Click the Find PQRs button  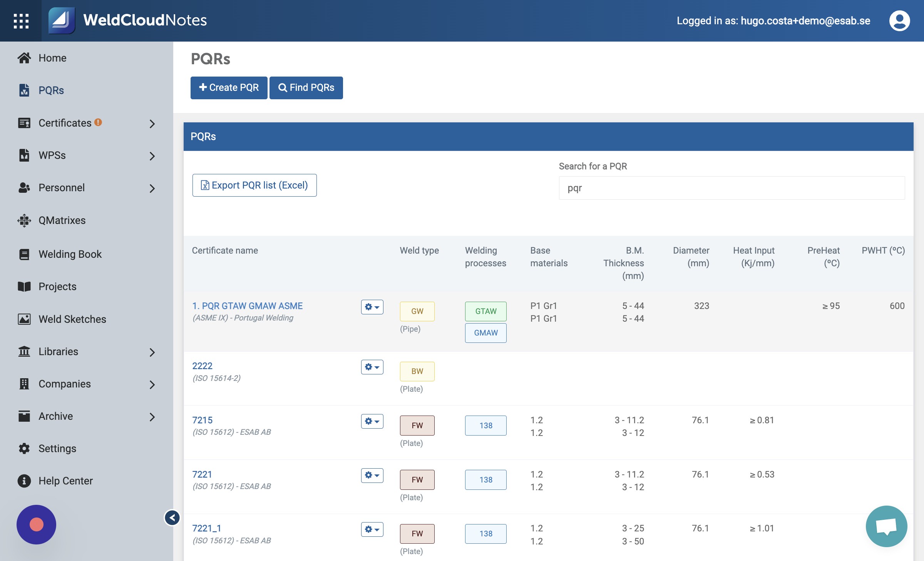coord(306,88)
